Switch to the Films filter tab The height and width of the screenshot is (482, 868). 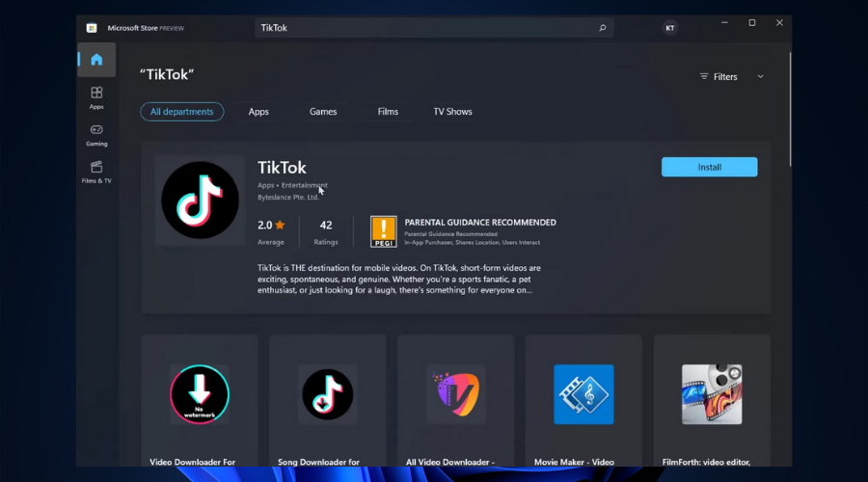(388, 112)
